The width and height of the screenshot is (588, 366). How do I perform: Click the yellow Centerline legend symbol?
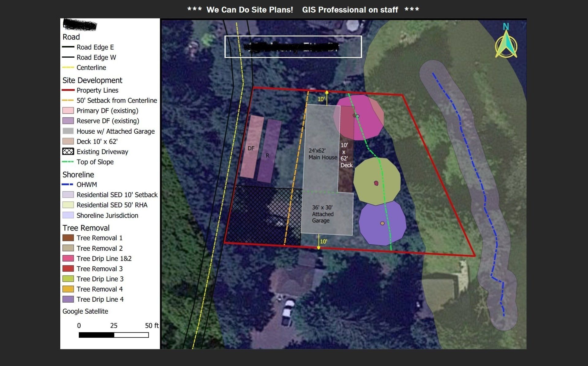[68, 67]
